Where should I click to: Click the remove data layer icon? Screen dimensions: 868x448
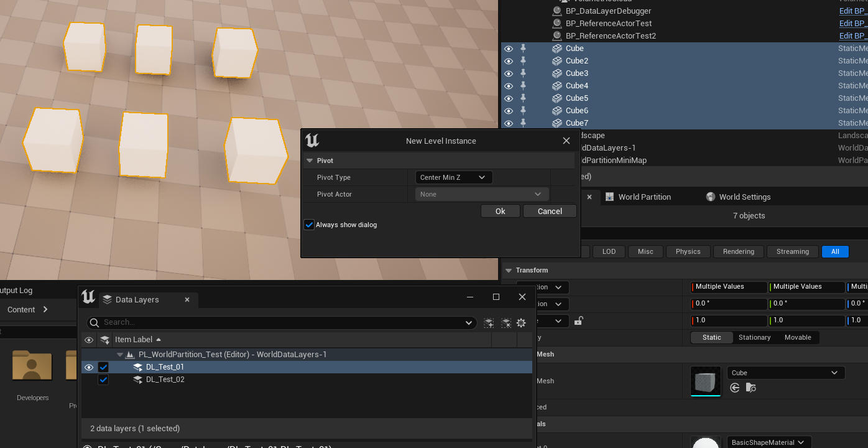pyautogui.click(x=506, y=323)
